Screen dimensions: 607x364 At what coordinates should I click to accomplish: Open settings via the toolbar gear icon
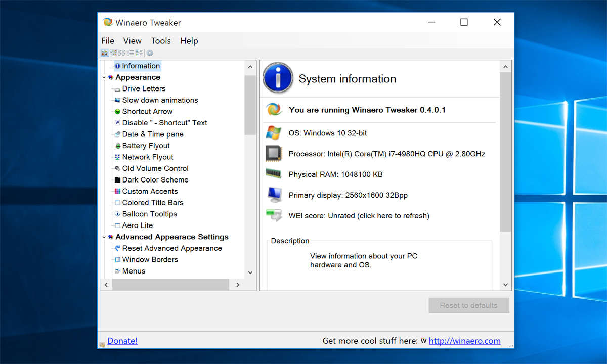150,53
